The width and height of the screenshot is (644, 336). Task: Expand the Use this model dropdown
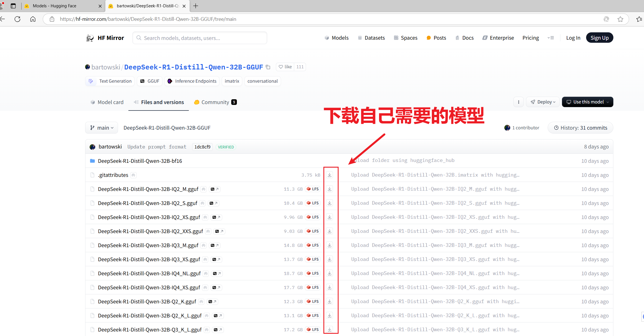point(587,102)
